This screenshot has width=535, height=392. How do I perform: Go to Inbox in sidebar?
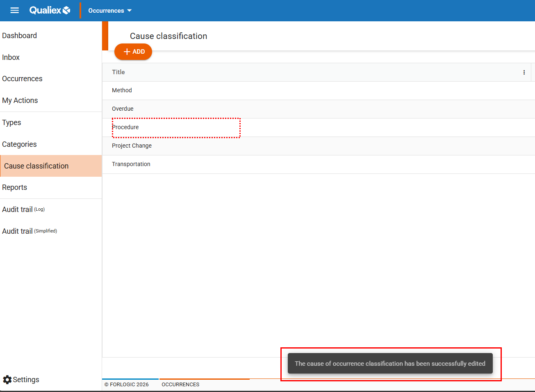[x=11, y=57]
